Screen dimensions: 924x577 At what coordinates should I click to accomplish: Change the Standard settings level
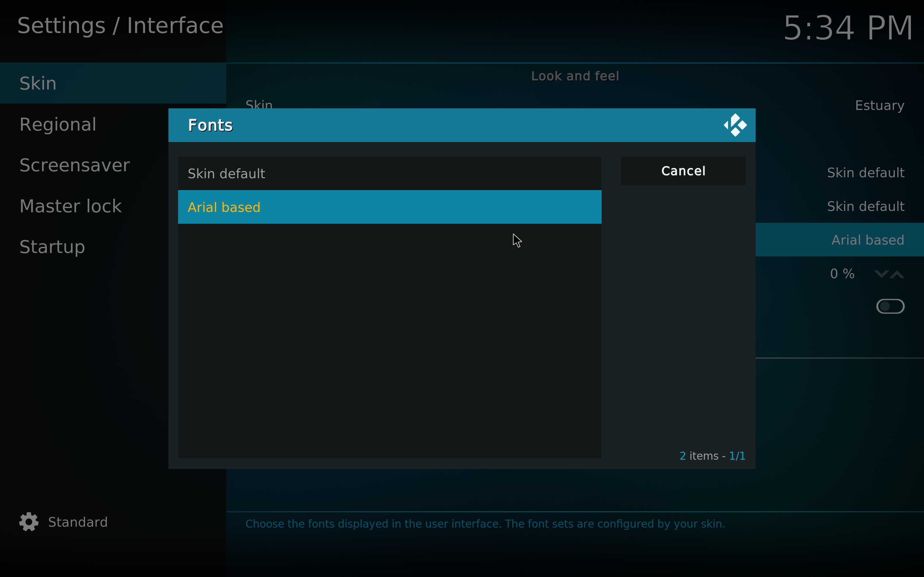(78, 522)
